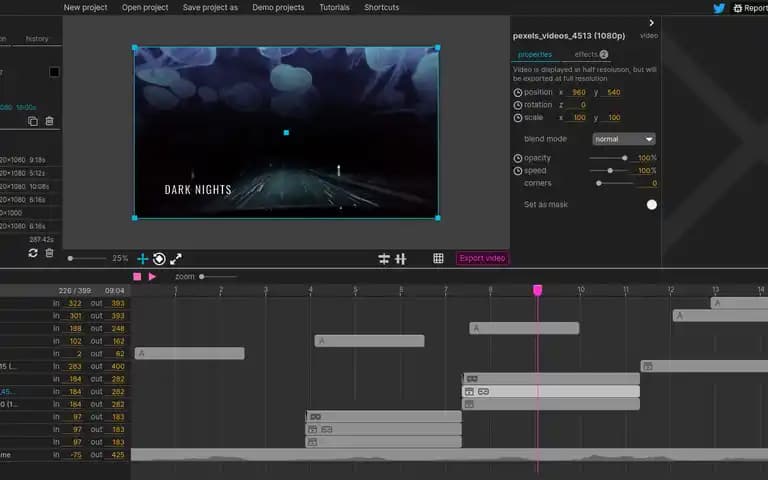Open Save project as
768x480 pixels.
click(210, 7)
